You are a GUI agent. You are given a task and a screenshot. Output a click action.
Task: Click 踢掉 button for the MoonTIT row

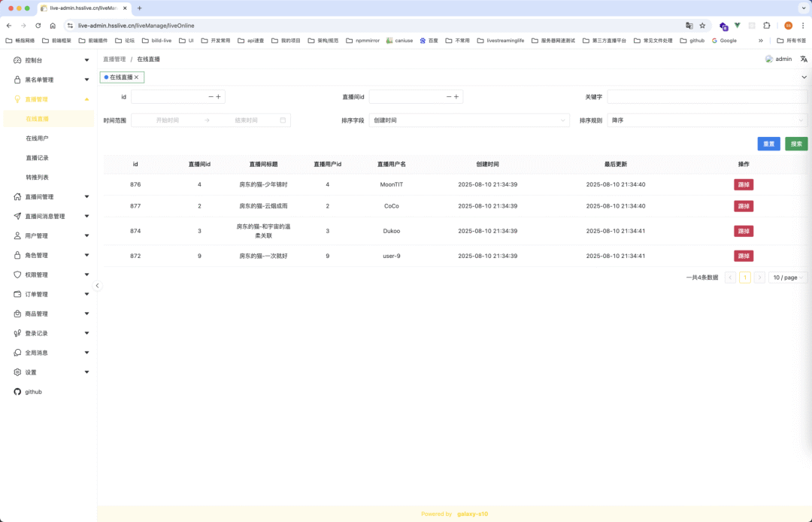pos(744,184)
